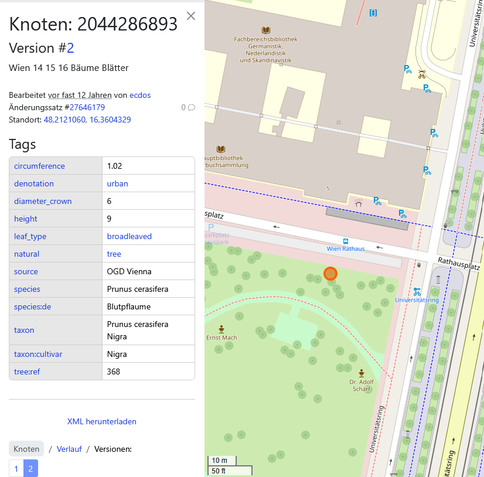Open version number 2 link

70,48
